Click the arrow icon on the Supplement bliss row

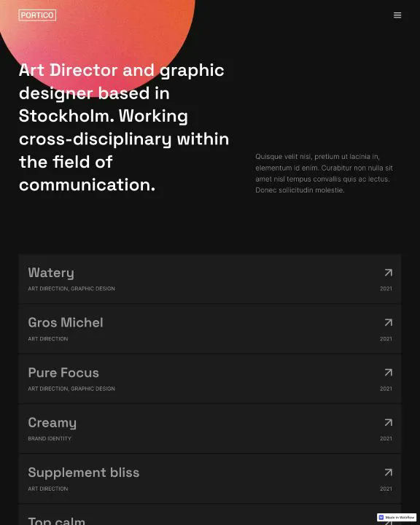[388, 472]
